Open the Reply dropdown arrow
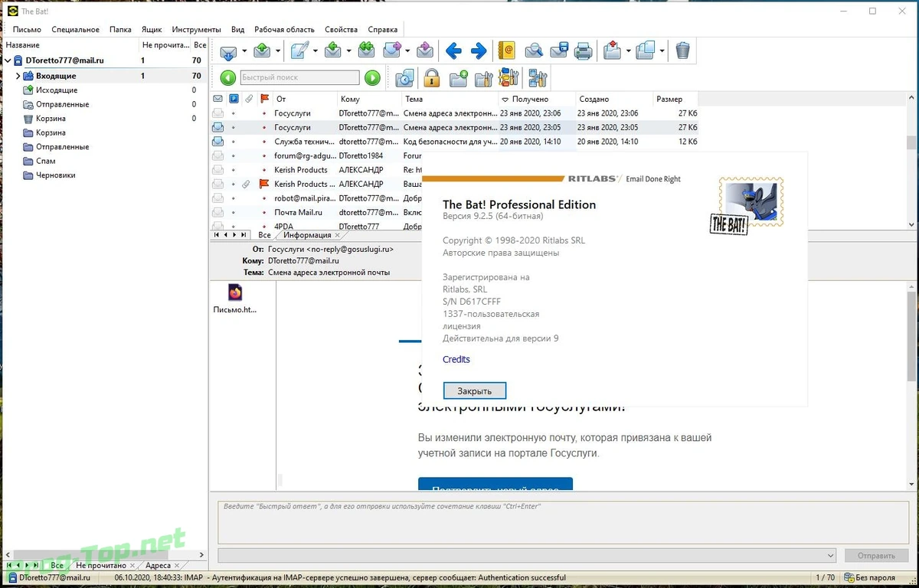The width and height of the screenshot is (919, 588). click(349, 51)
